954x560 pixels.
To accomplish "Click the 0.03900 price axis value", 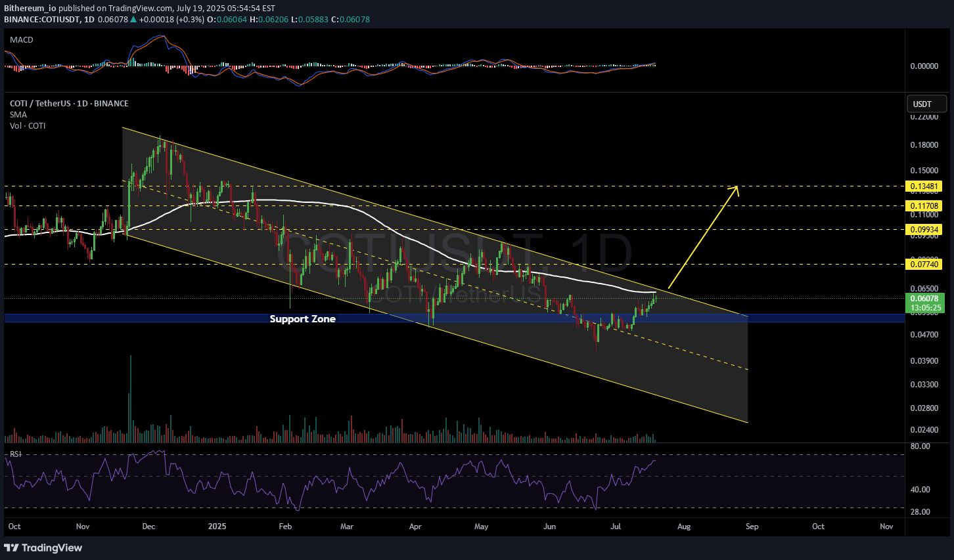I will [x=924, y=361].
